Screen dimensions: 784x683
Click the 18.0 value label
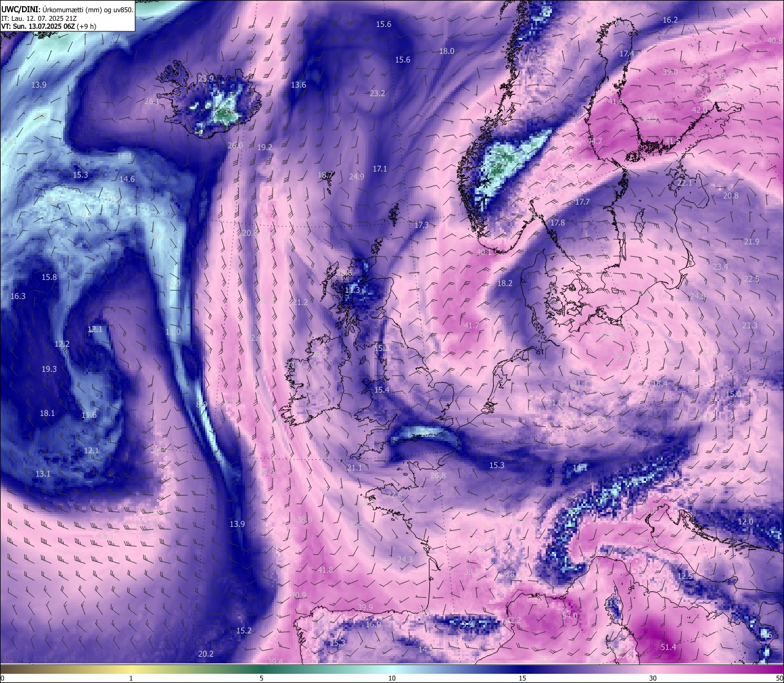[447, 51]
